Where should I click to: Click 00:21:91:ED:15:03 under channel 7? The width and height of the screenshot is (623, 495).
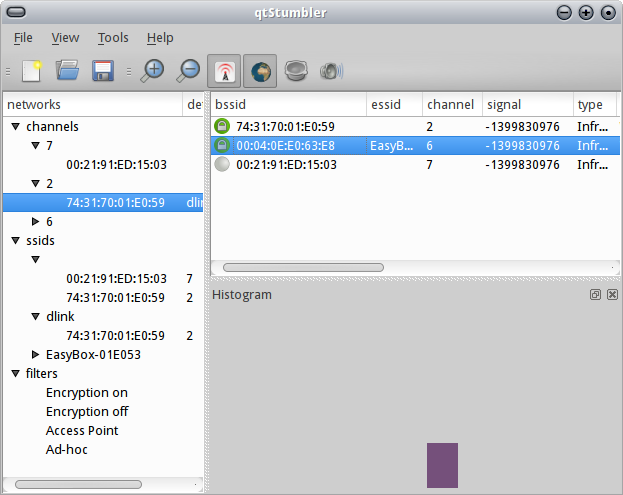[x=116, y=164]
